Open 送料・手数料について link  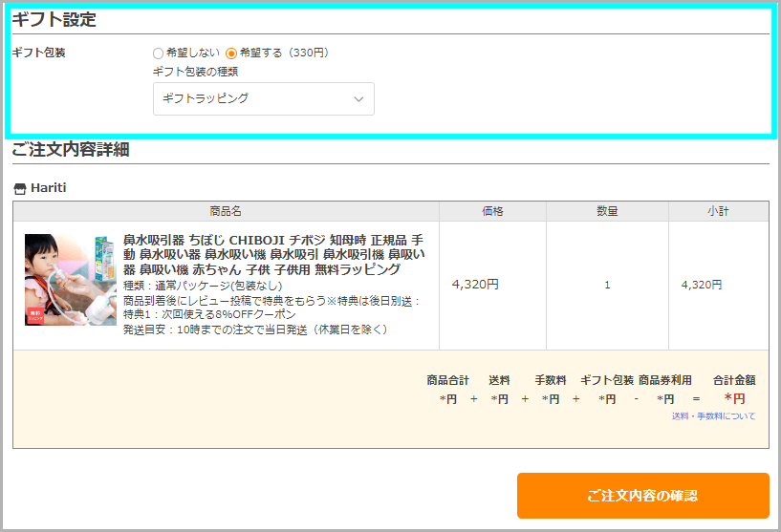(713, 416)
